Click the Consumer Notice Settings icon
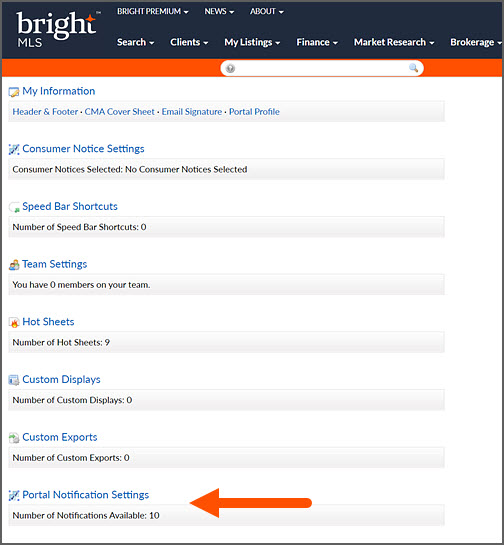504x545 pixels. tap(14, 149)
